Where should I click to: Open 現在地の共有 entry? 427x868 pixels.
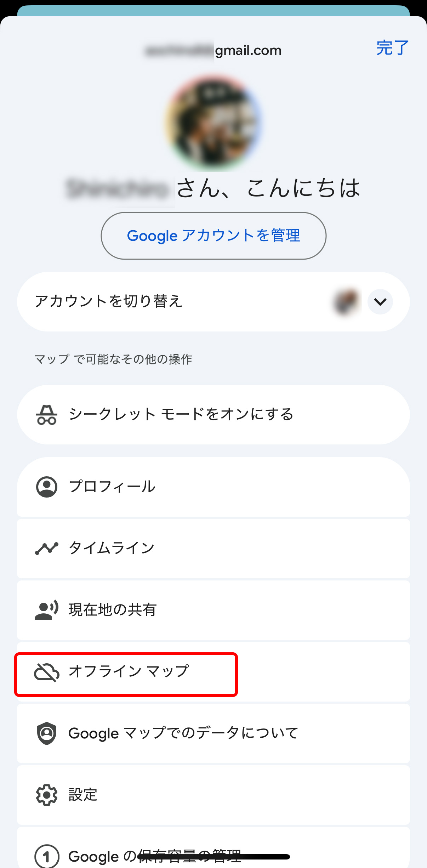click(x=112, y=610)
